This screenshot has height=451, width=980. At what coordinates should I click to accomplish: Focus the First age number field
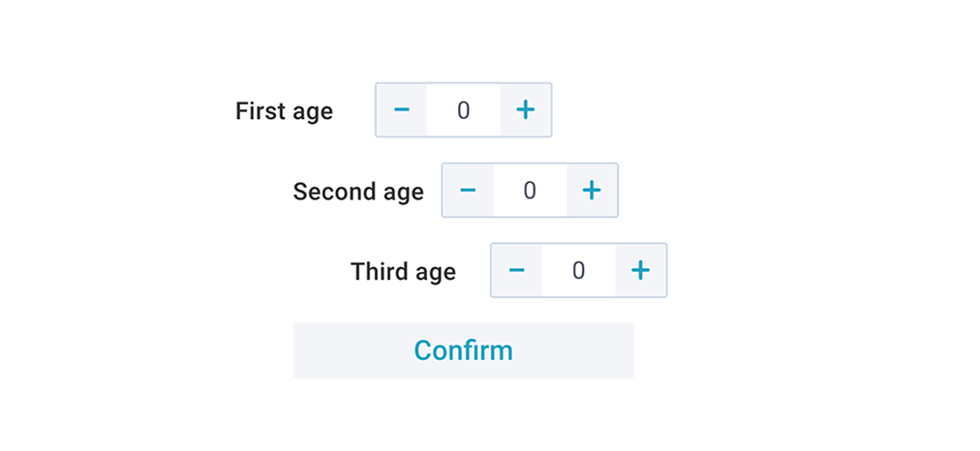[x=464, y=110]
